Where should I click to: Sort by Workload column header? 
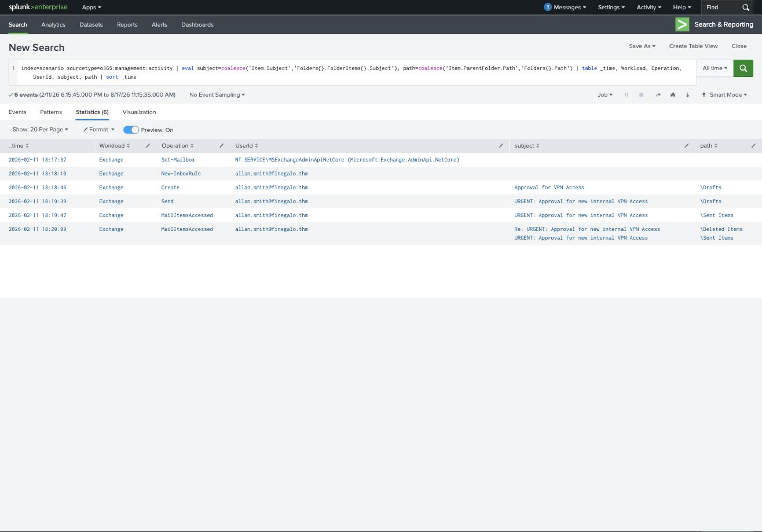(115, 146)
